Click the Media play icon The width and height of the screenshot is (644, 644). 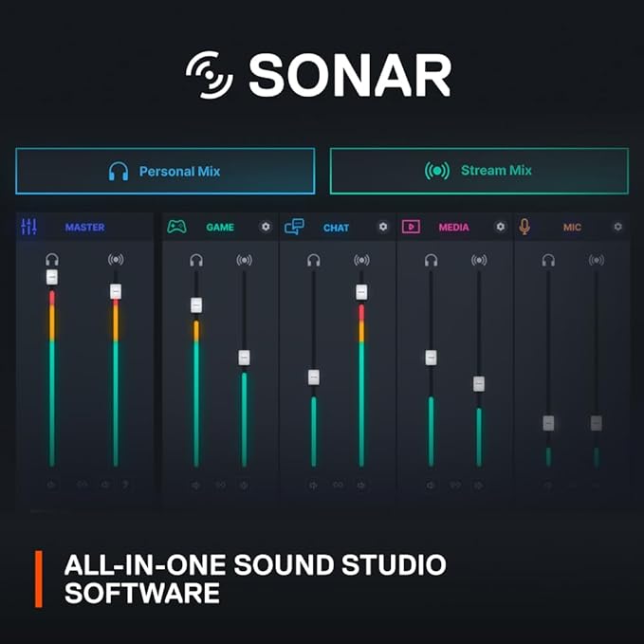click(411, 227)
